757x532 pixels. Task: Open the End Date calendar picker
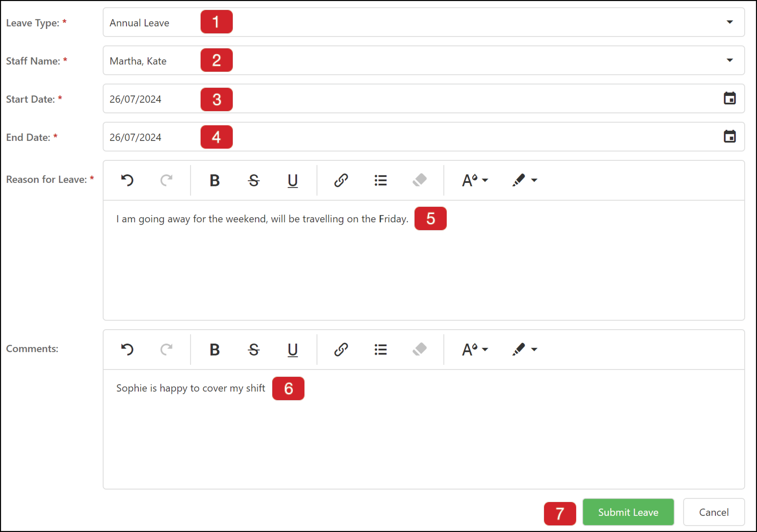[730, 136]
